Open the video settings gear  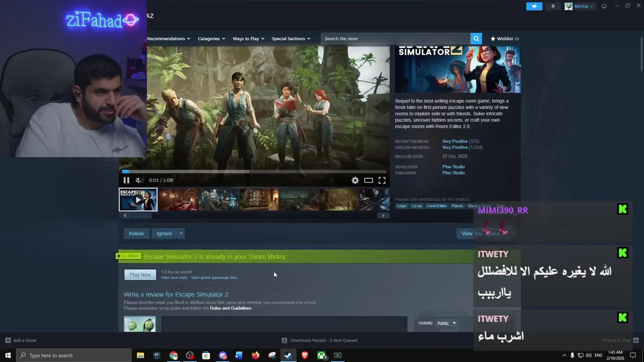coord(355,180)
